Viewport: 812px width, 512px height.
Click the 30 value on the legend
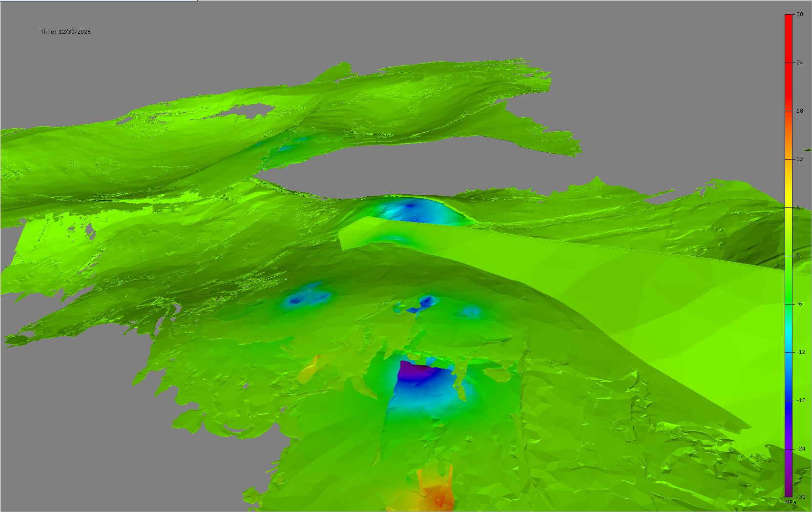click(x=800, y=14)
